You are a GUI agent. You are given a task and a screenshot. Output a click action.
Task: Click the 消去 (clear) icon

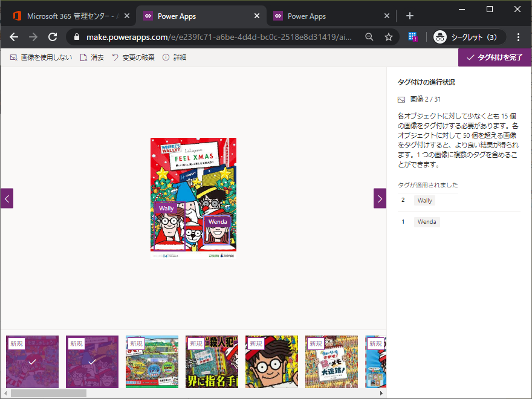point(83,57)
